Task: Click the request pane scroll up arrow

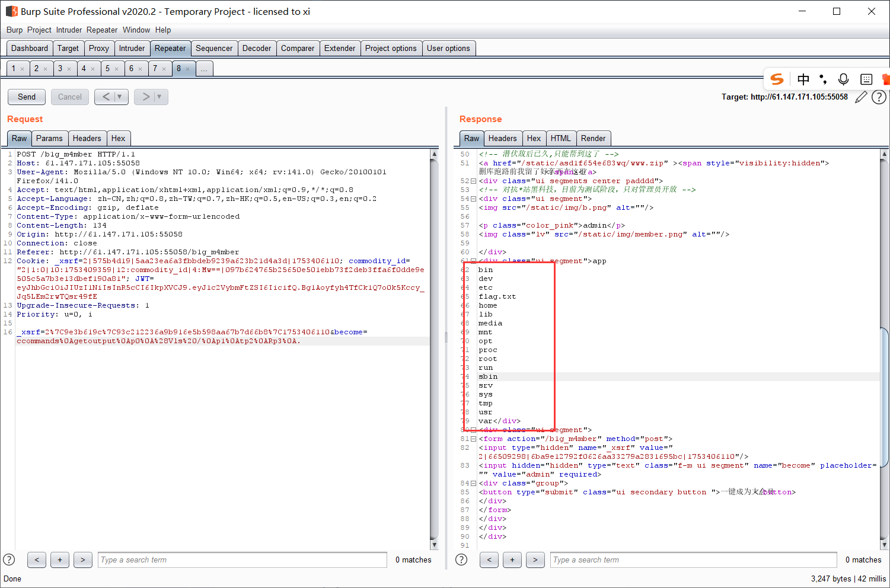Action: click(x=434, y=154)
